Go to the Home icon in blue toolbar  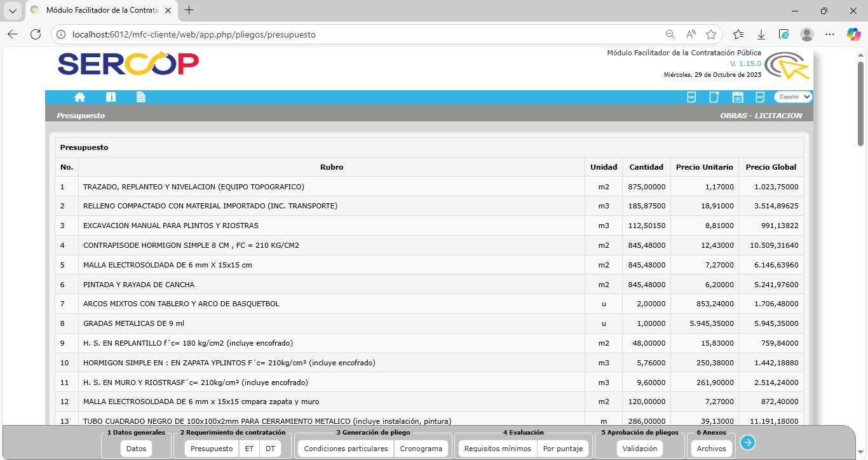click(x=79, y=97)
